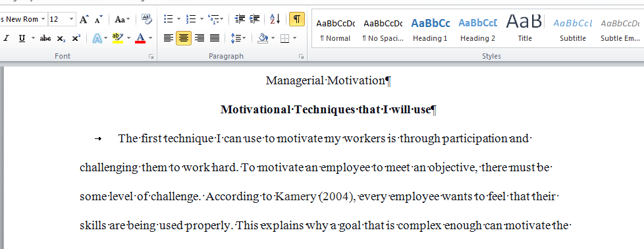
Task: Toggle center alignment
Action: 184,39
